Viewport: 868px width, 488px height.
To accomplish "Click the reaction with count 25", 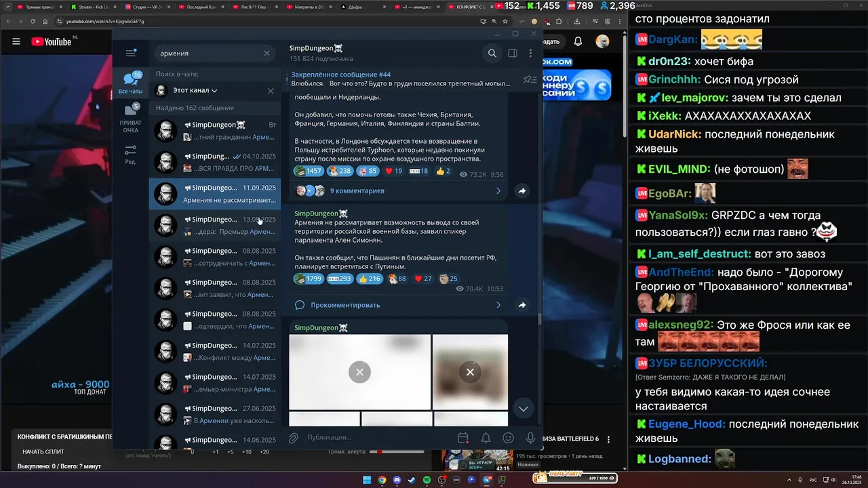I will (x=448, y=279).
